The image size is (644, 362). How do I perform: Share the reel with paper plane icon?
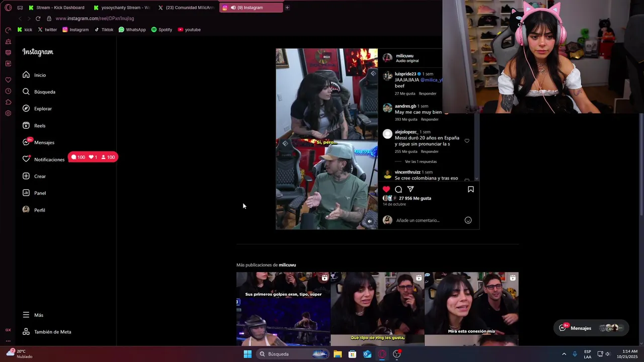coord(411,190)
